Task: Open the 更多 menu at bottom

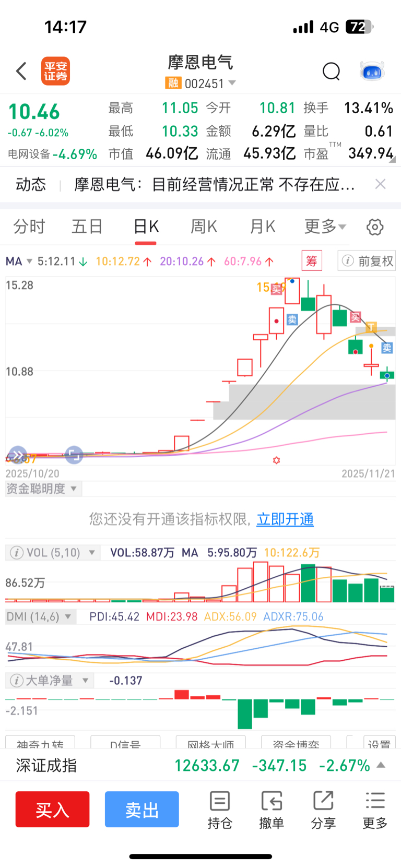Action: [x=375, y=810]
